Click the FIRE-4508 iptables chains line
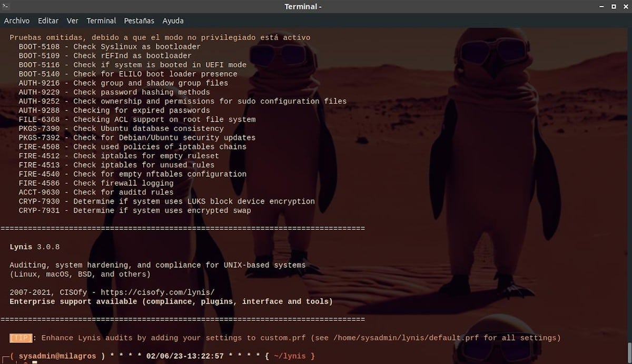 (x=132, y=147)
